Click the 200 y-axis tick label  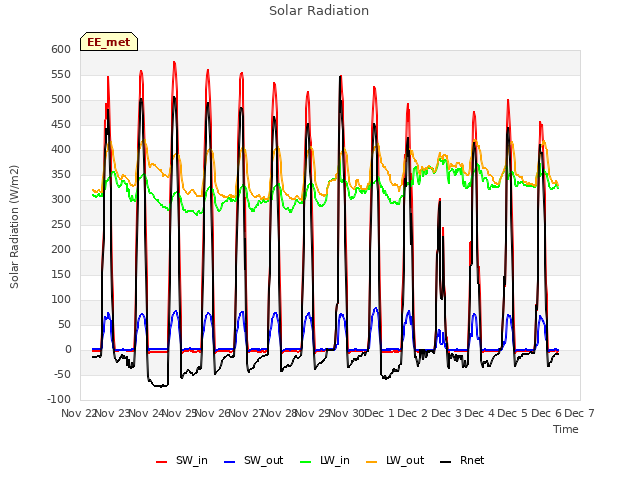pos(61,249)
